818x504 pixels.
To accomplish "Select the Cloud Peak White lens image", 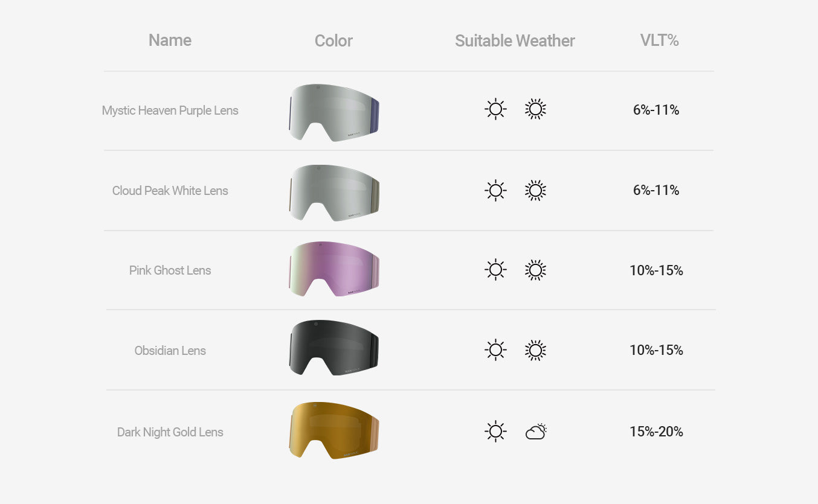I will (x=333, y=193).
